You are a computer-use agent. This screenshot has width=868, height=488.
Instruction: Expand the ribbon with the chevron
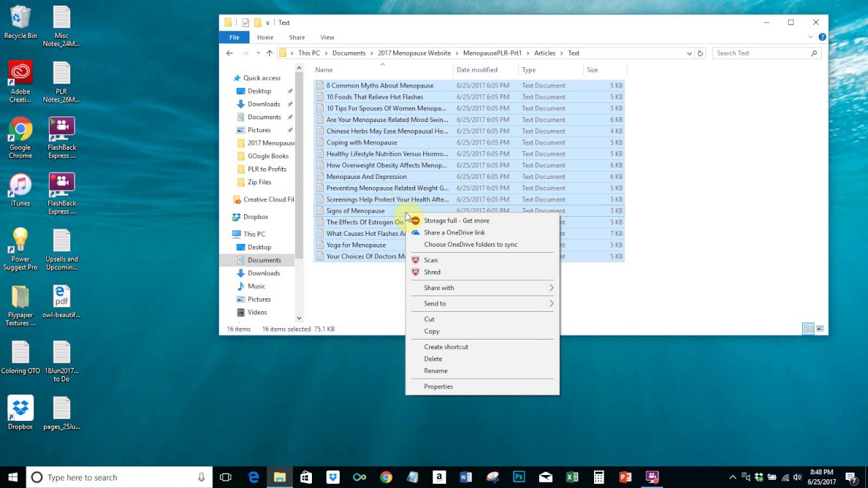811,37
